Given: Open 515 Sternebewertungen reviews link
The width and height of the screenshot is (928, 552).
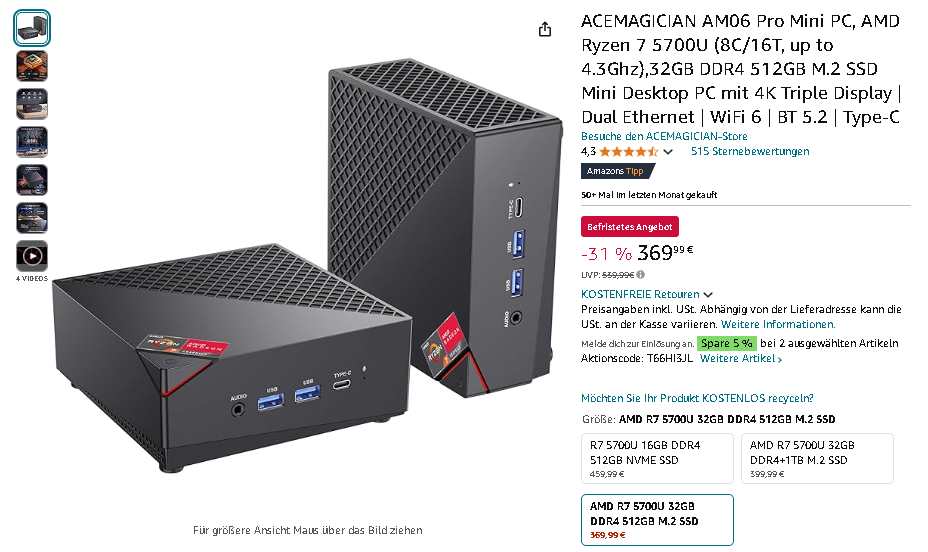Looking at the screenshot, I should click(x=750, y=151).
